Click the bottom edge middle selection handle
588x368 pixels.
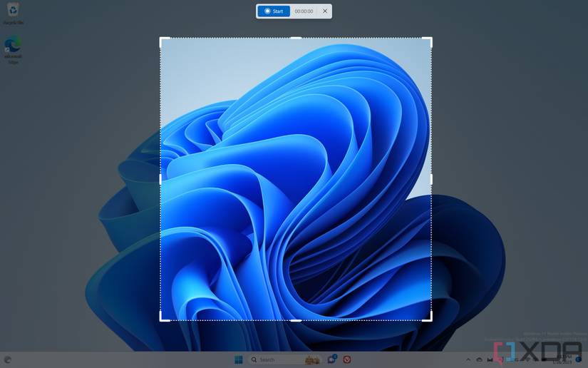click(x=296, y=321)
